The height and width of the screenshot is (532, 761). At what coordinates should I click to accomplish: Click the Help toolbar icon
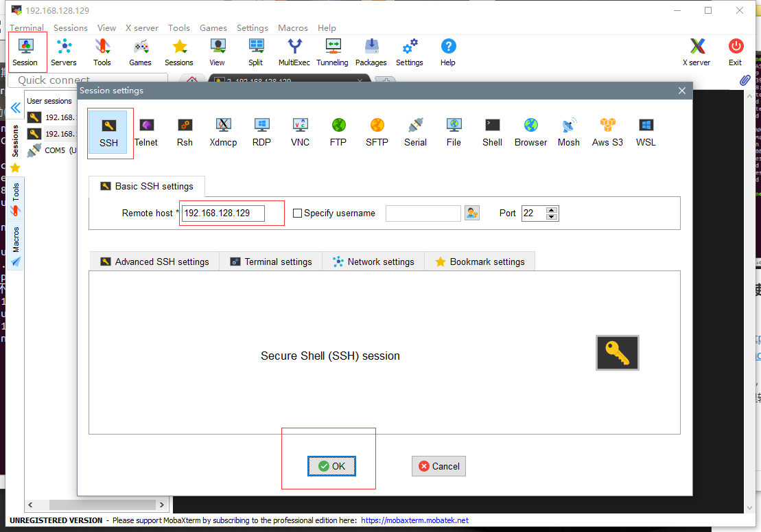pyautogui.click(x=448, y=52)
